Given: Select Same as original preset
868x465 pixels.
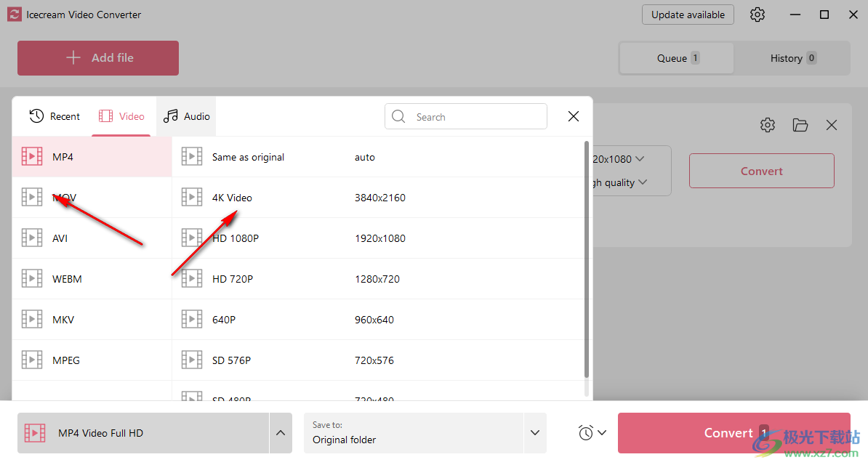Looking at the screenshot, I should (377, 157).
